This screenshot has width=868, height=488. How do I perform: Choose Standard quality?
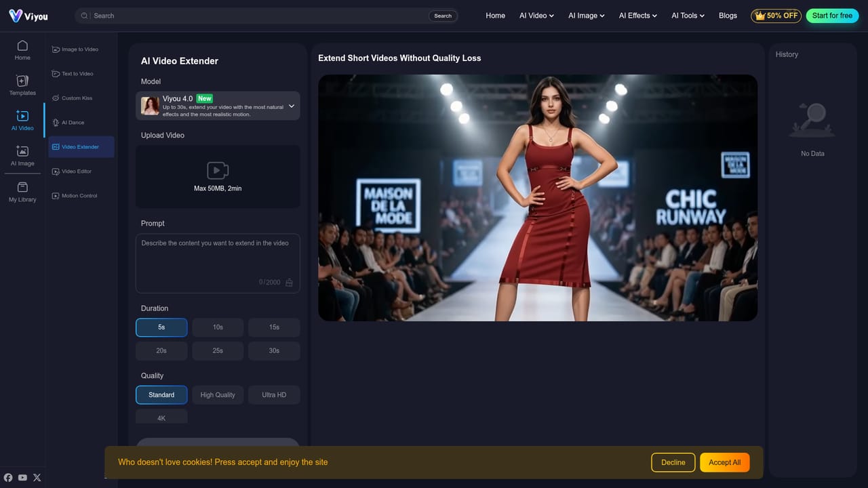[161, 394]
